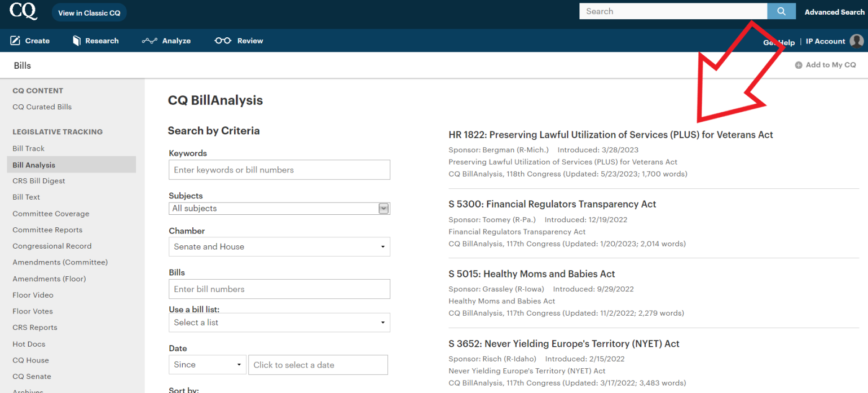Click the Bills page heading
Screen dimensions: 868x393
[x=23, y=65]
